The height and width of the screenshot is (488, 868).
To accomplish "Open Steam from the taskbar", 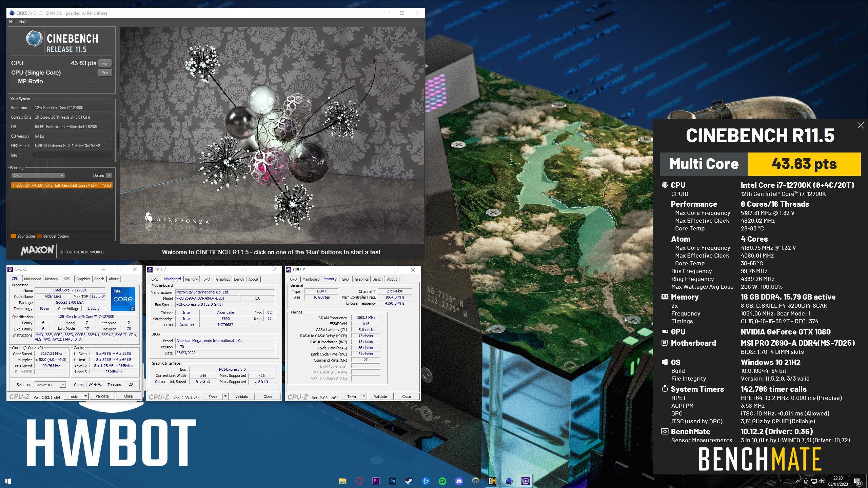I will coord(409,481).
